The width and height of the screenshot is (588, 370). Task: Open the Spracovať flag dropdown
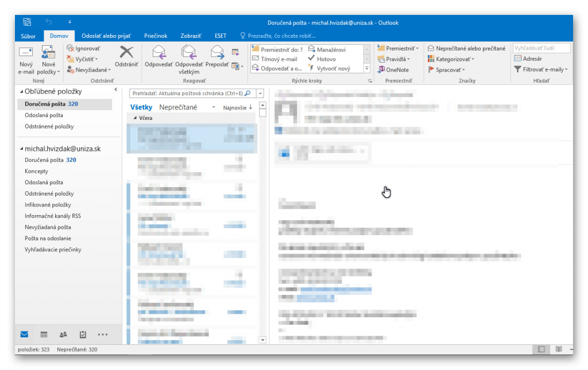446,69
